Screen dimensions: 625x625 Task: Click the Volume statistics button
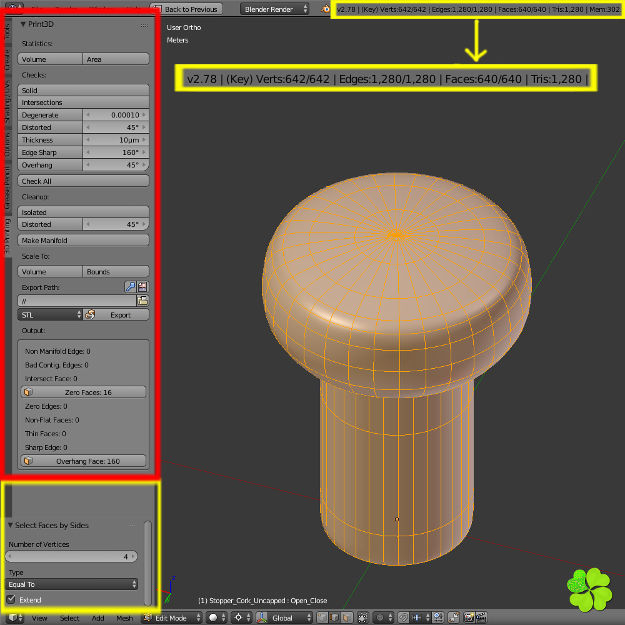pyautogui.click(x=50, y=59)
